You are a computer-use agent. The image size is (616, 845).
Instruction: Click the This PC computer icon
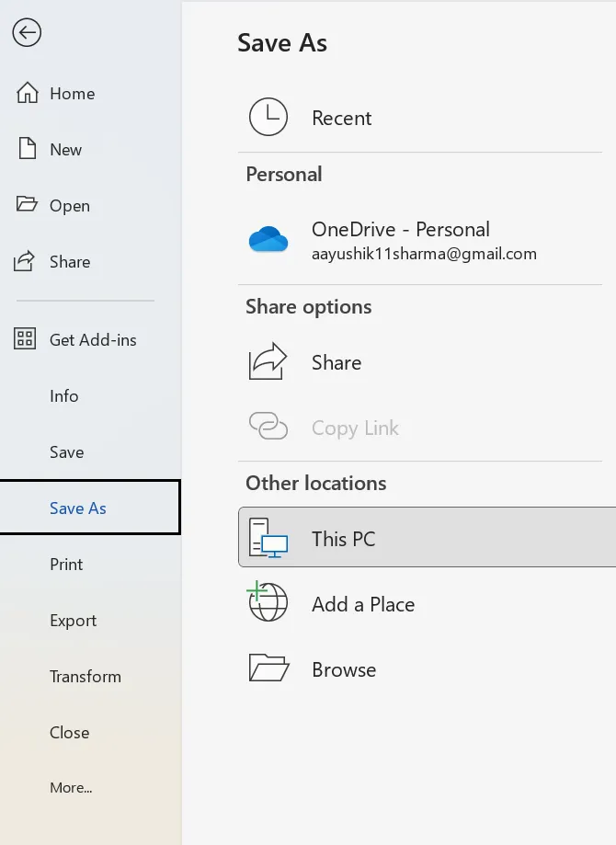(268, 538)
